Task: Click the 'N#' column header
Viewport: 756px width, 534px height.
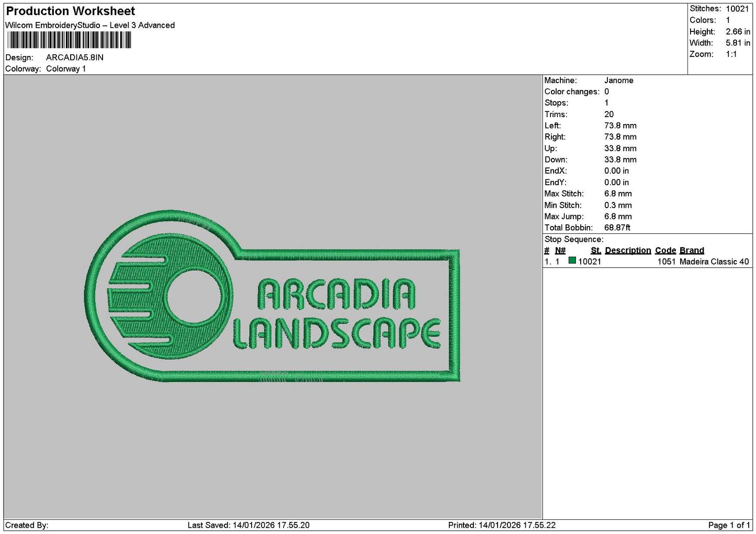Action: (560, 251)
